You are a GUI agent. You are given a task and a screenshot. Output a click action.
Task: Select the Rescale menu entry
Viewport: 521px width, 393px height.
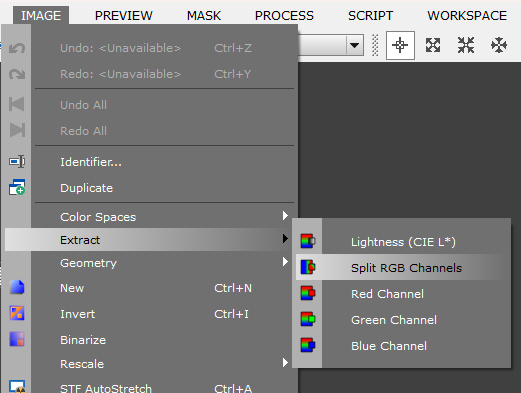pyautogui.click(x=151, y=364)
